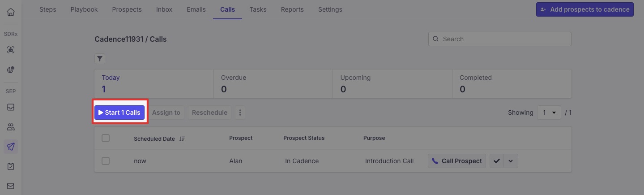
Task: Switch to the Prospects tab
Action: pyautogui.click(x=127, y=9)
